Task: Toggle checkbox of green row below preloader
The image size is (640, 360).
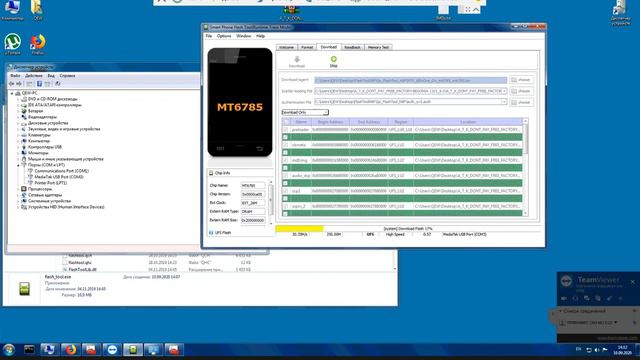Action: pos(286,137)
